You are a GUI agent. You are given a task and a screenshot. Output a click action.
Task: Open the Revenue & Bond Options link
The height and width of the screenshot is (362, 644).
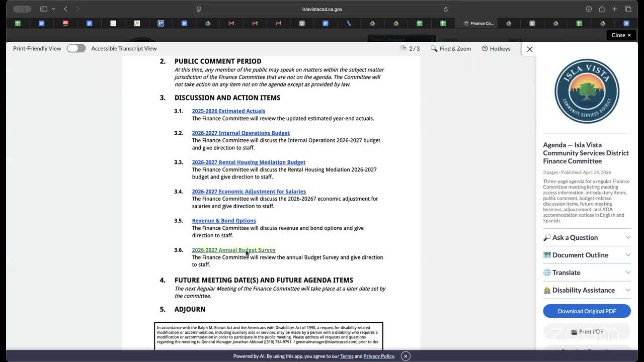(x=224, y=221)
